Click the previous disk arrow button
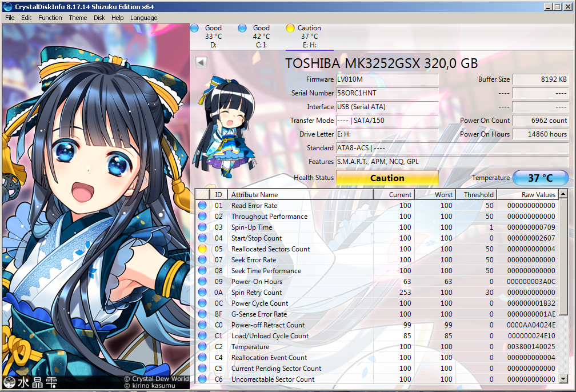The width and height of the screenshot is (576, 392). (x=201, y=62)
